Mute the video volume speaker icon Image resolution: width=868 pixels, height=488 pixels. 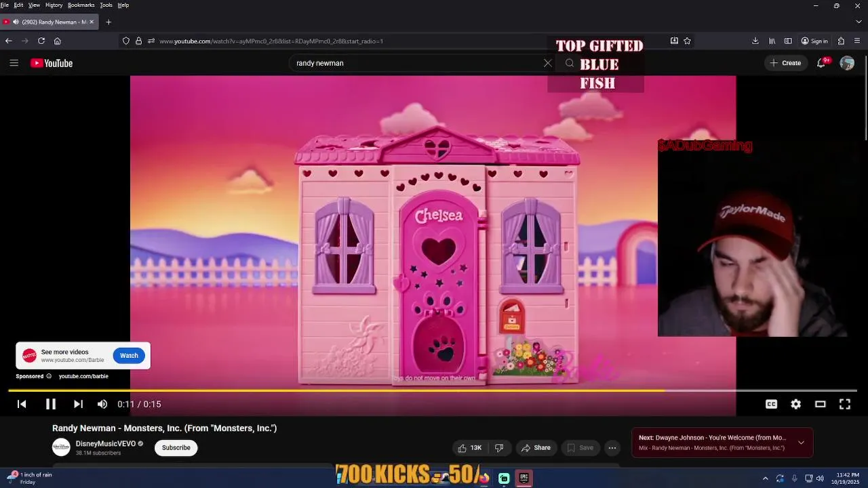(102, 404)
